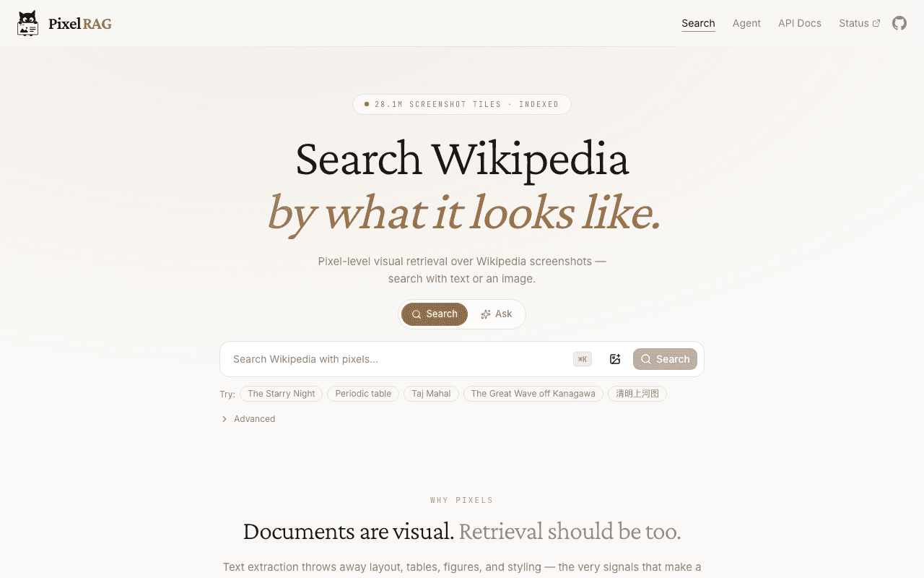The image size is (924, 578).
Task: Click the ⌘K keyboard shortcut badge
Action: point(583,359)
